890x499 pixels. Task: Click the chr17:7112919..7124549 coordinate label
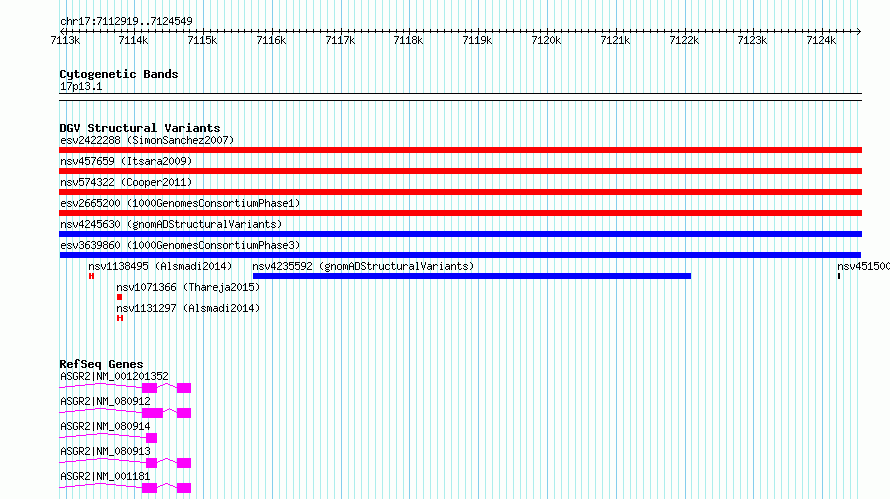126,21
